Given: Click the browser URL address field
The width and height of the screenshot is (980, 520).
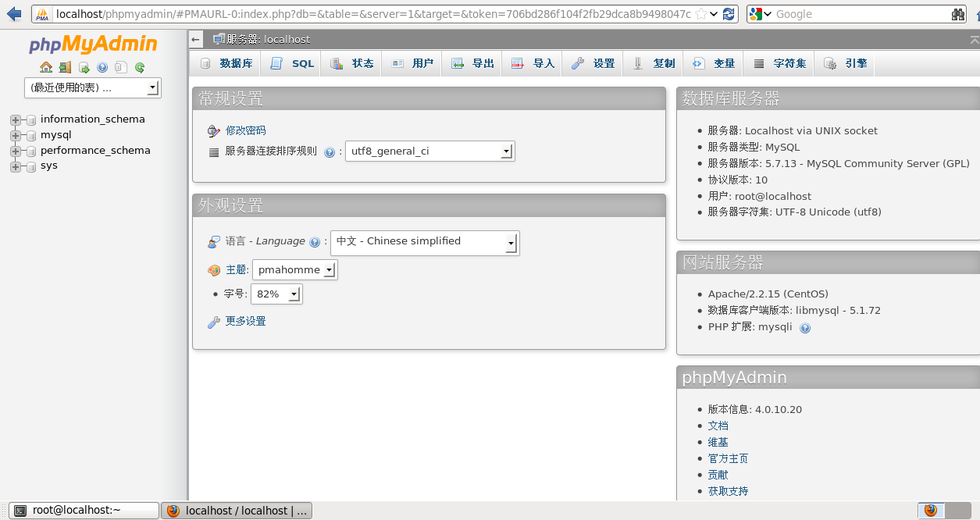Looking at the screenshot, I should pos(373,14).
